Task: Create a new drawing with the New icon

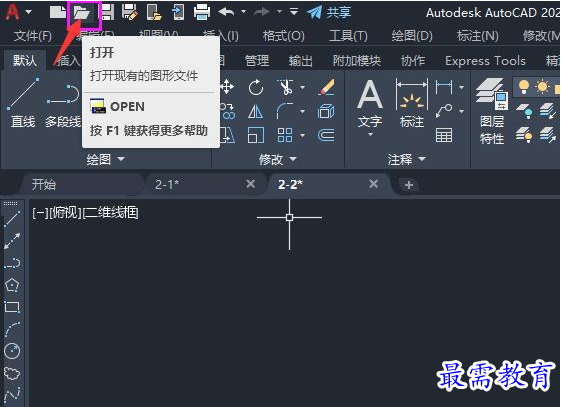Action: [57, 13]
